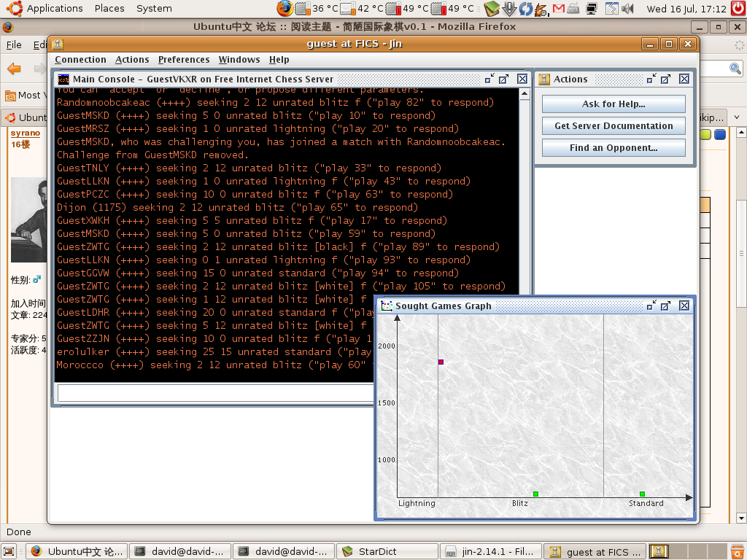Click the grey download-arrow tray icon
Viewport: 747px width, 560px height.
509,8
